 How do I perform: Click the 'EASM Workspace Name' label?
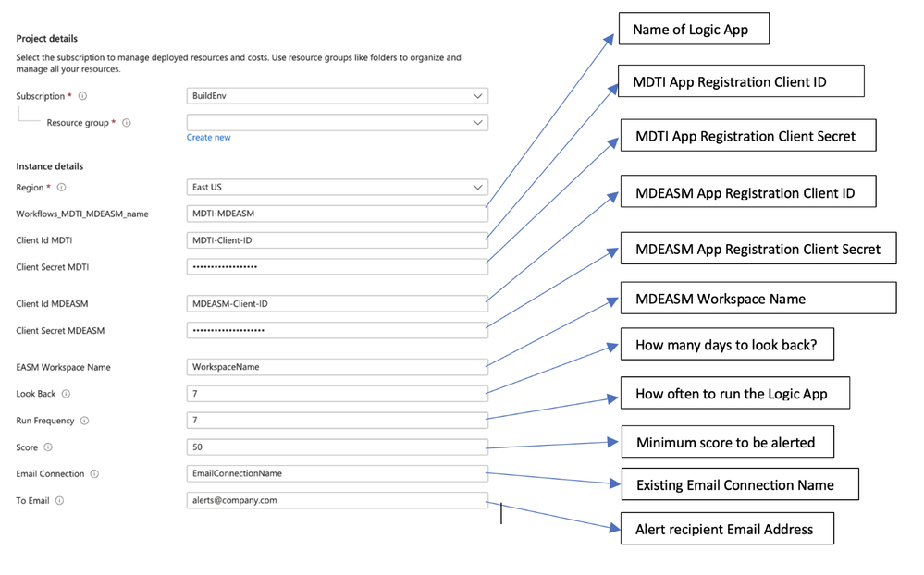tap(63, 367)
